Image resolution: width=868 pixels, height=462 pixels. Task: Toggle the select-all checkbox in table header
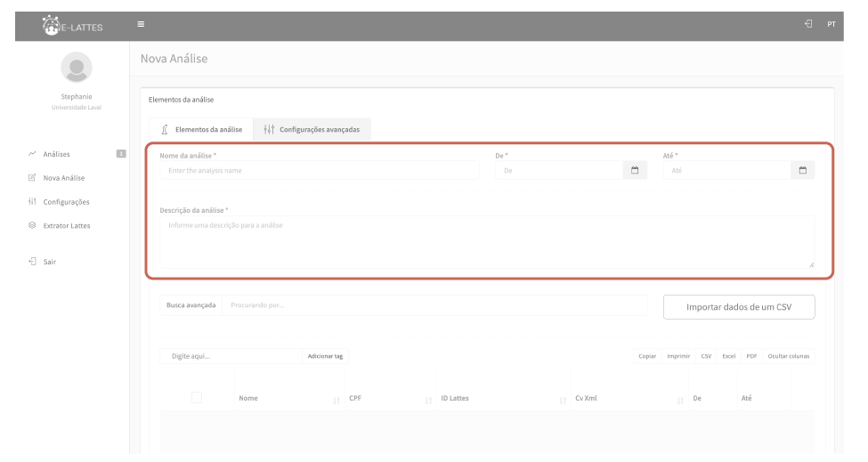197,397
